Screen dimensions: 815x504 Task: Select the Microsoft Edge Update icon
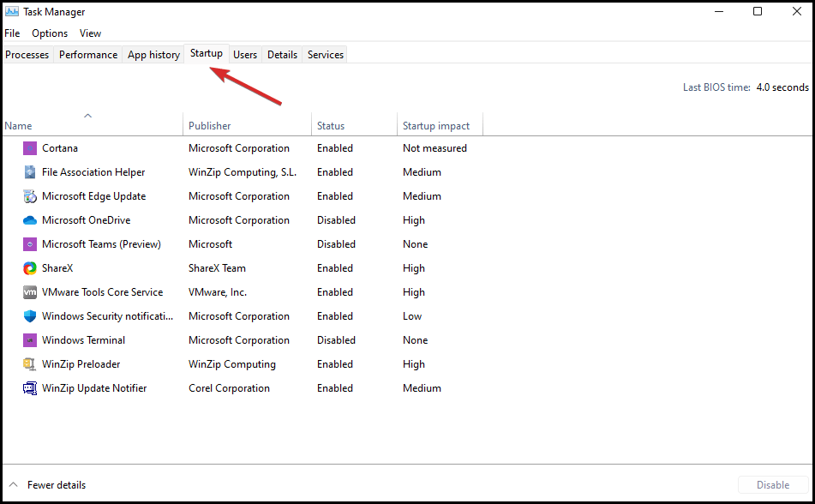click(30, 196)
